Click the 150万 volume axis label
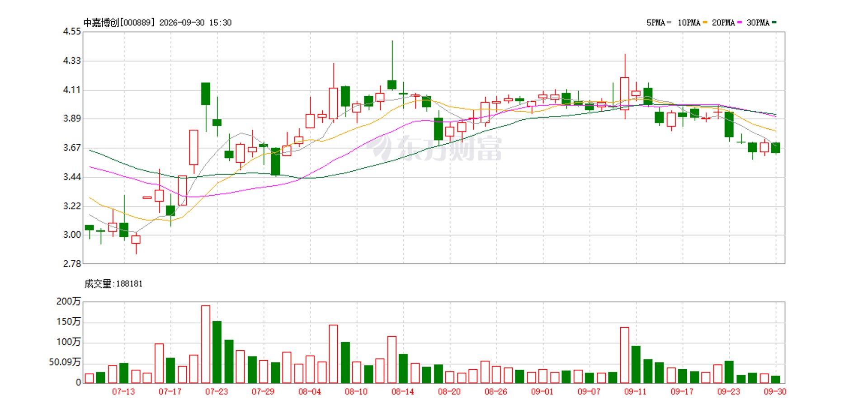Screen dimensions: 868x414 tap(69, 322)
